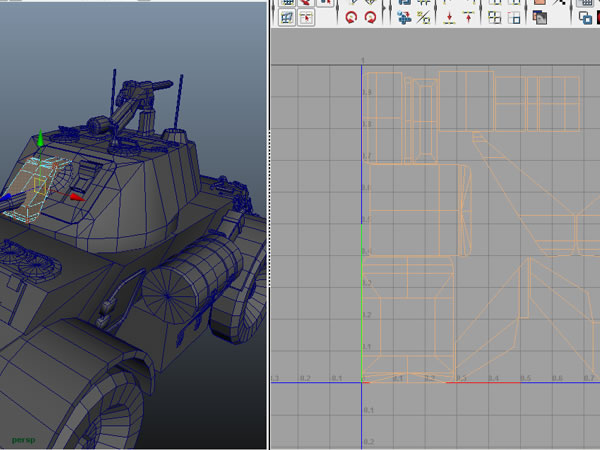Select the Move UV Shell tool icon

pyautogui.click(x=306, y=18)
